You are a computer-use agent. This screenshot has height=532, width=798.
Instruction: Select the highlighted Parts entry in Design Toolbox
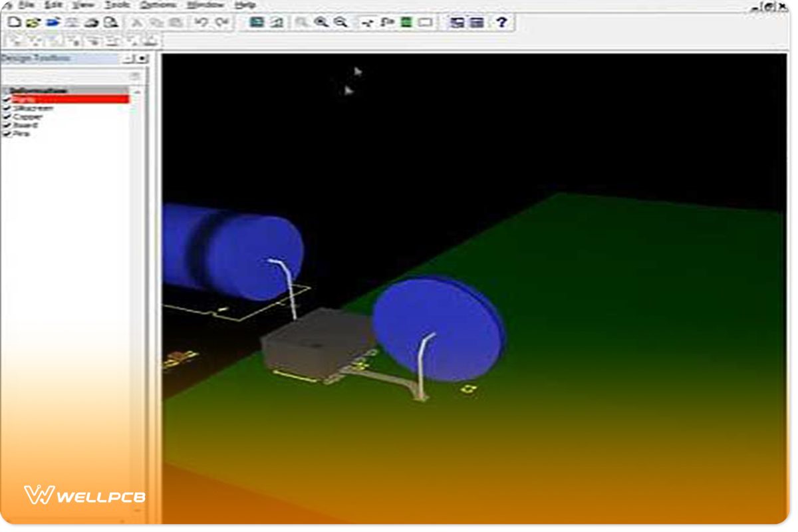(66, 98)
